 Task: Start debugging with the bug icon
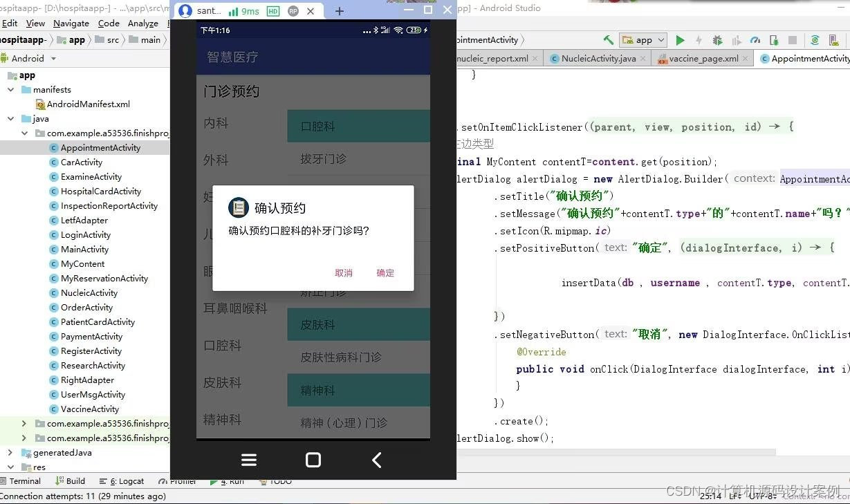pyautogui.click(x=717, y=39)
